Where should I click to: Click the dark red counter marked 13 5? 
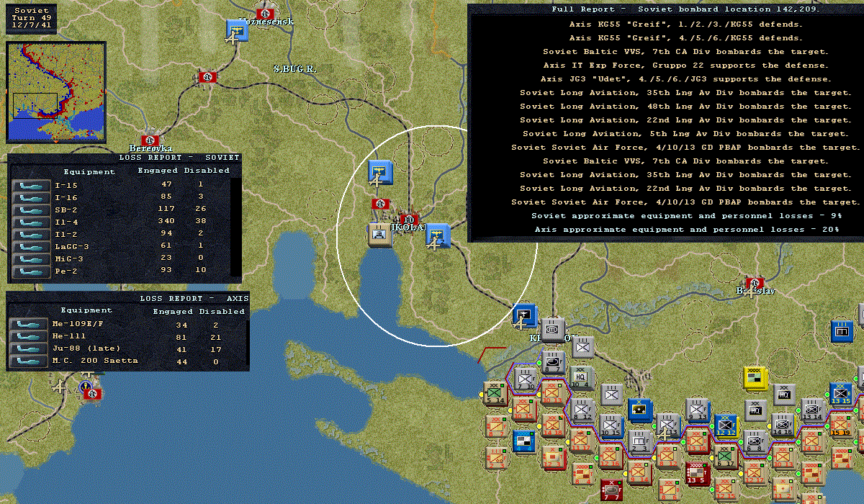[697, 472]
